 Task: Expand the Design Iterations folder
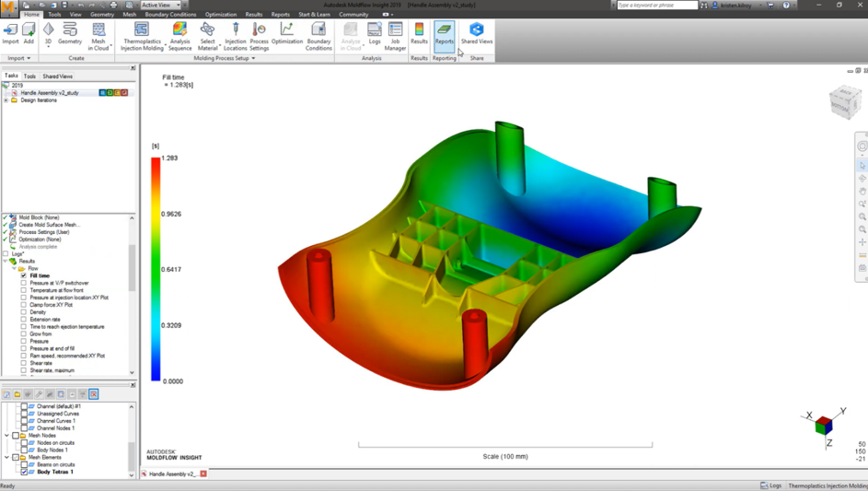(x=6, y=100)
